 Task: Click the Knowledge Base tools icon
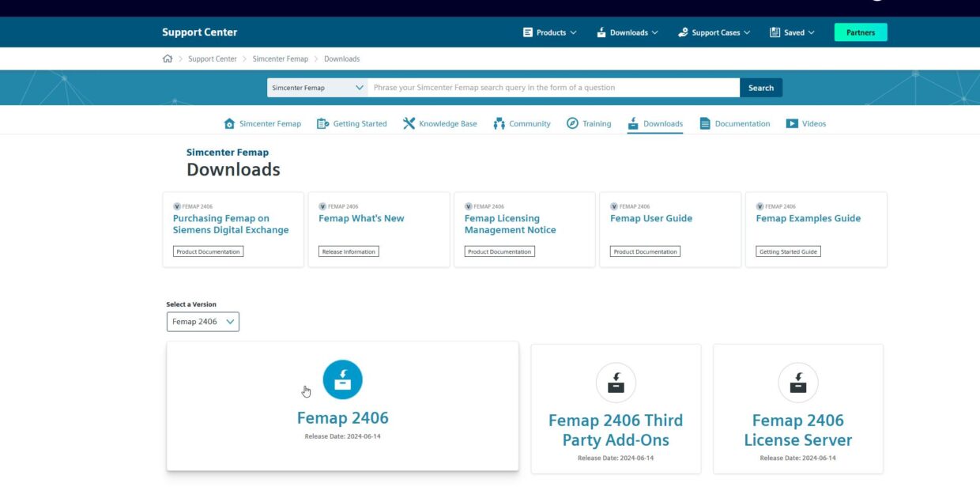tap(409, 123)
